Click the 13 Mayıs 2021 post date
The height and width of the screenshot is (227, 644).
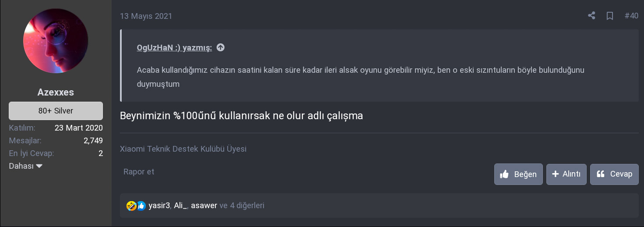[x=146, y=16]
